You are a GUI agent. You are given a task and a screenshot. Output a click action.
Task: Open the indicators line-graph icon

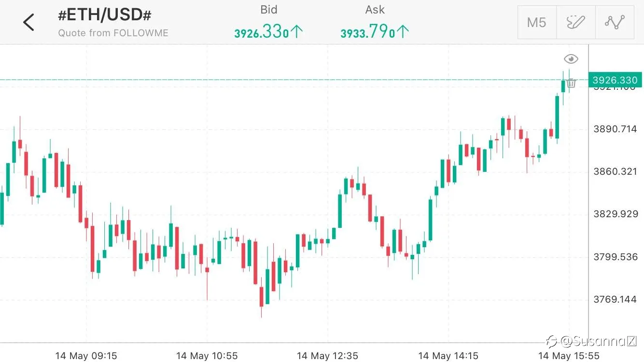coord(615,22)
